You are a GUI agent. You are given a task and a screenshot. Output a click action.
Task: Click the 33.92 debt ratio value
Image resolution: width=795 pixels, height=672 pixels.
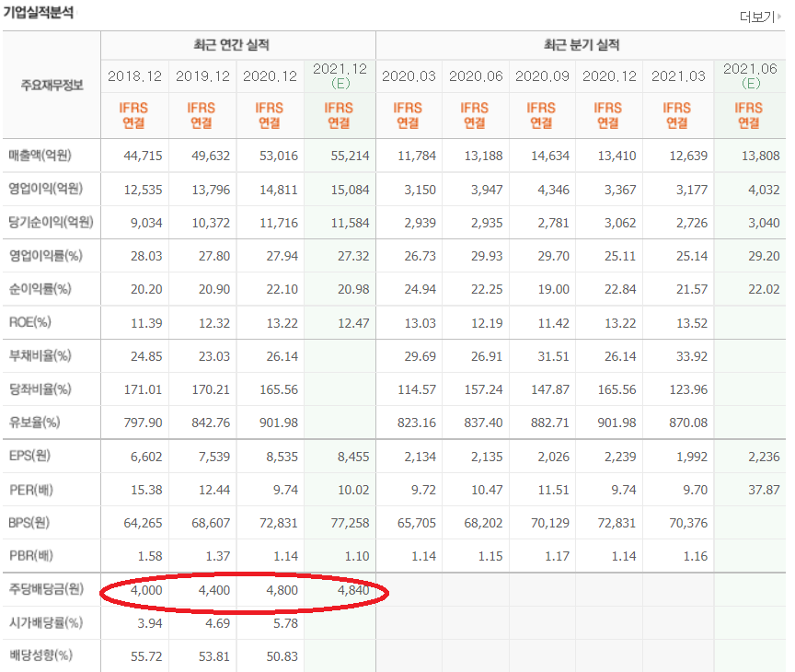[692, 356]
